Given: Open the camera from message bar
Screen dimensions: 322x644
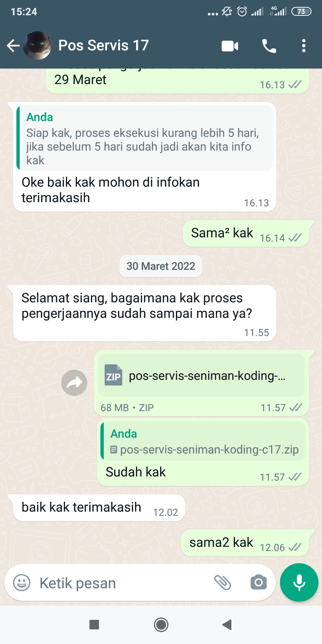Looking at the screenshot, I should coord(258,582).
